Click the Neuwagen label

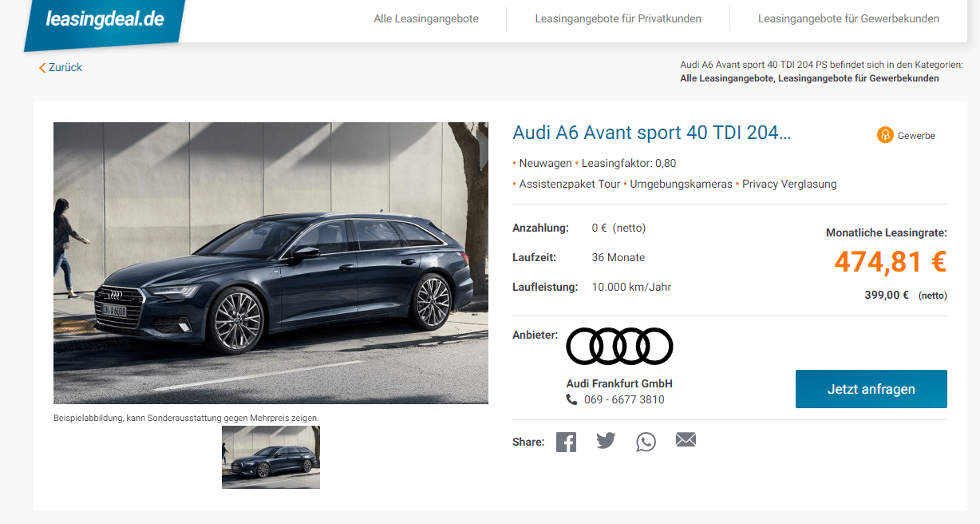(546, 163)
